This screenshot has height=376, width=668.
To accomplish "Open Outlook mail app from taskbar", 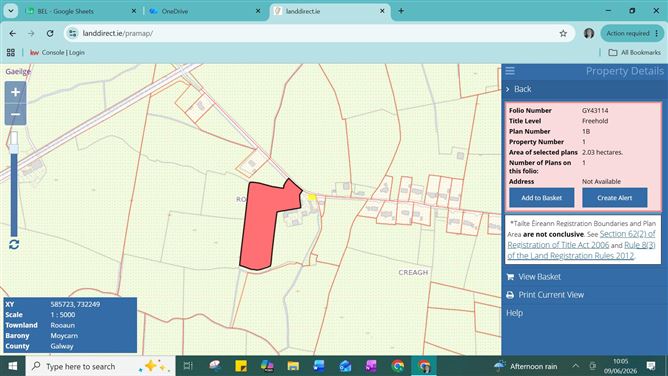I will (345, 366).
